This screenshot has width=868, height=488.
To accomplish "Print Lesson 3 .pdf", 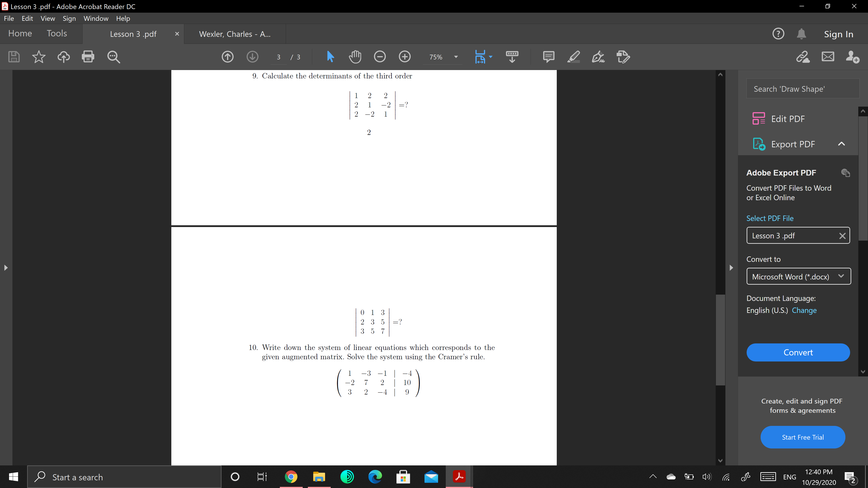I will click(88, 56).
